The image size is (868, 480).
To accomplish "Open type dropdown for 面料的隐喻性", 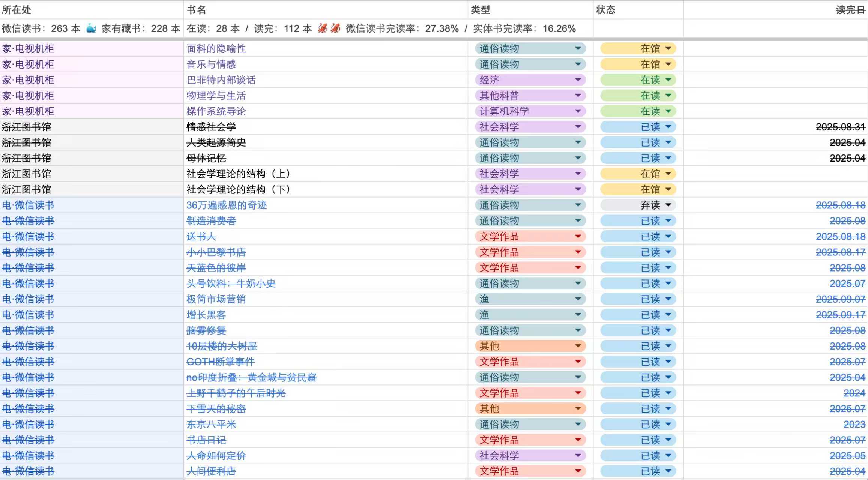I will pos(578,49).
